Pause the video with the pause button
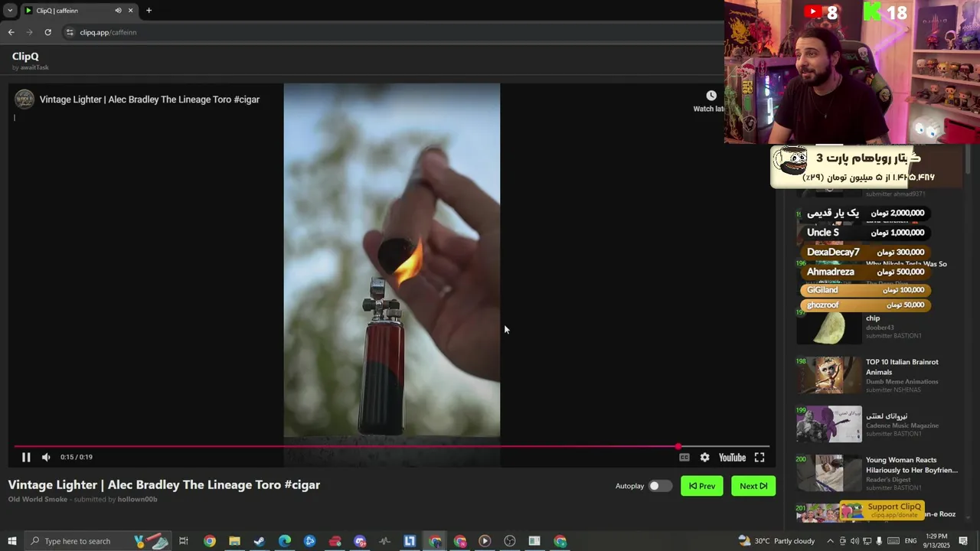 [x=26, y=457]
